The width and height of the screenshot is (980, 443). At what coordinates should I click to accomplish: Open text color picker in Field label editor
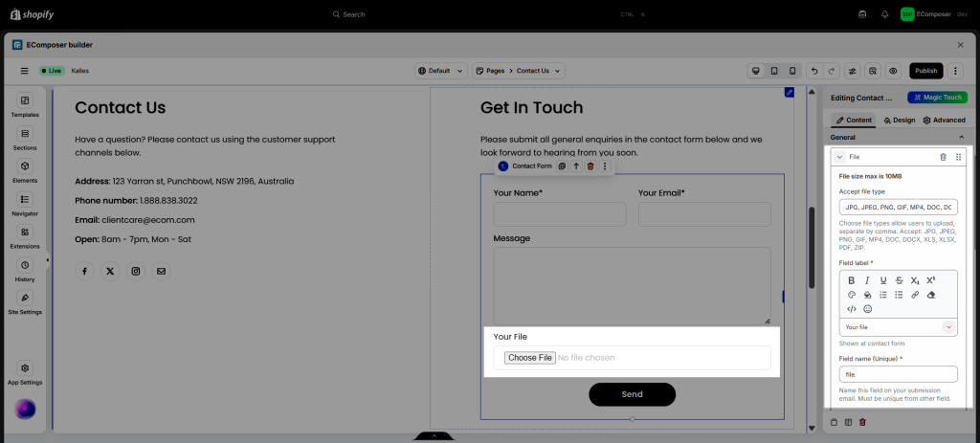click(x=852, y=295)
